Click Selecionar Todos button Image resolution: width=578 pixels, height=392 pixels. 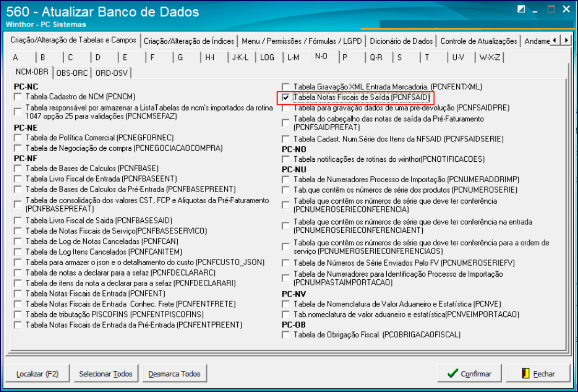(x=106, y=374)
